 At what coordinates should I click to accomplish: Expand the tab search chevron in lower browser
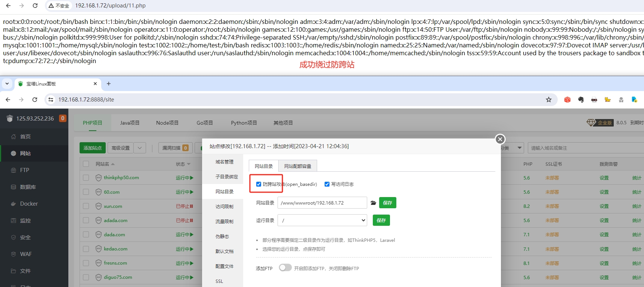click(x=7, y=84)
